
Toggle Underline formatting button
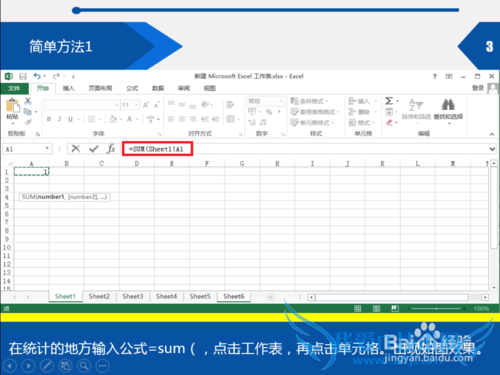pos(70,119)
